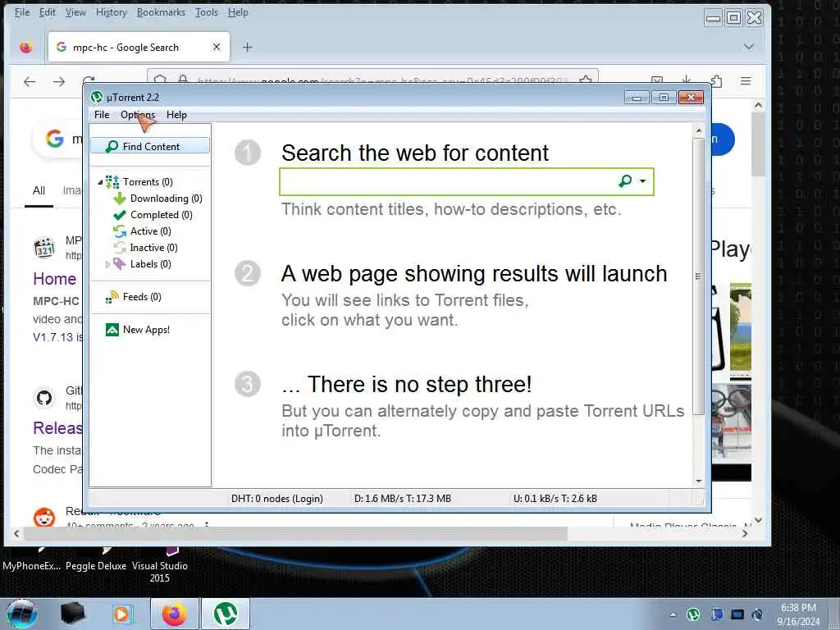Click the Firefox View icon in tab bar
The height and width of the screenshot is (630, 840).
pos(25,47)
